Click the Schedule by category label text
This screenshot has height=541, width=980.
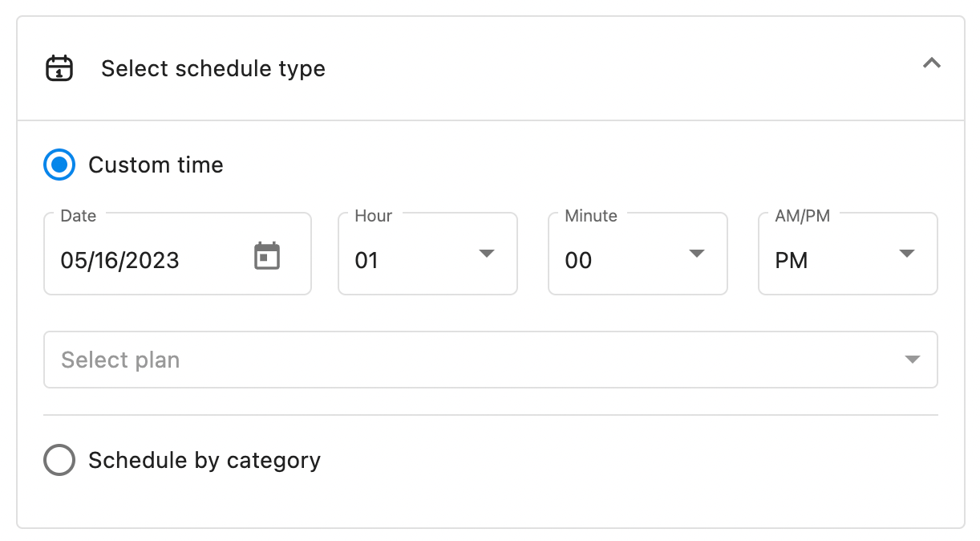[205, 461]
